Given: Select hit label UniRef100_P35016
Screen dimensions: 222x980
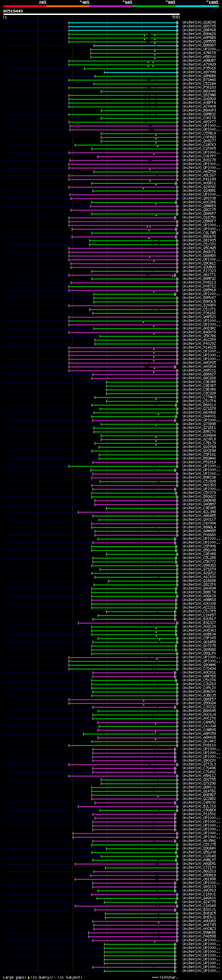Looking at the screenshot, I should click(x=199, y=68).
